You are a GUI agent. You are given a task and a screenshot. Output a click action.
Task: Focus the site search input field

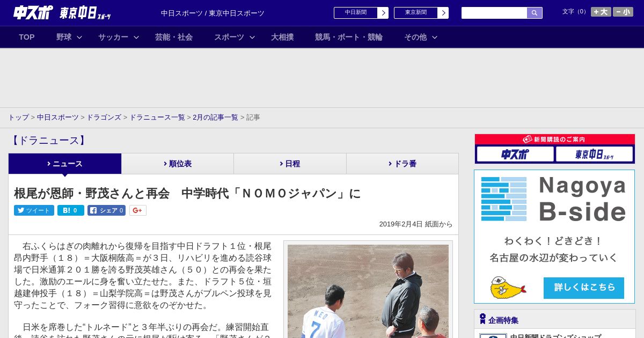[x=494, y=13]
